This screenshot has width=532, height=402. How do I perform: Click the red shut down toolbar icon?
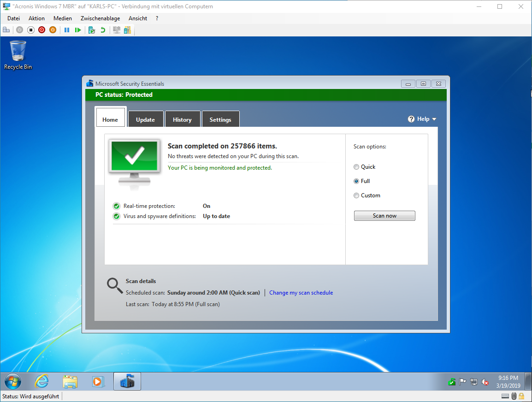(42, 30)
